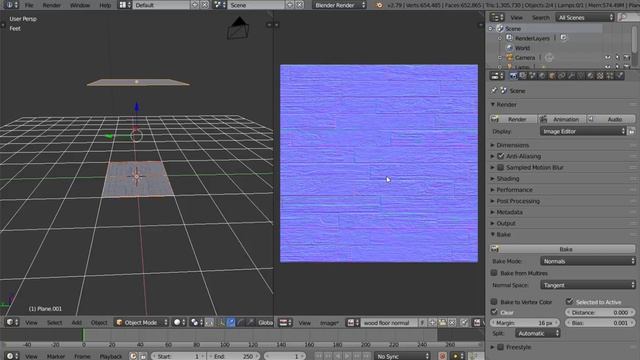Screen dimensions: 640x360
Task: Browse images linked in image editor
Action: click(352, 322)
